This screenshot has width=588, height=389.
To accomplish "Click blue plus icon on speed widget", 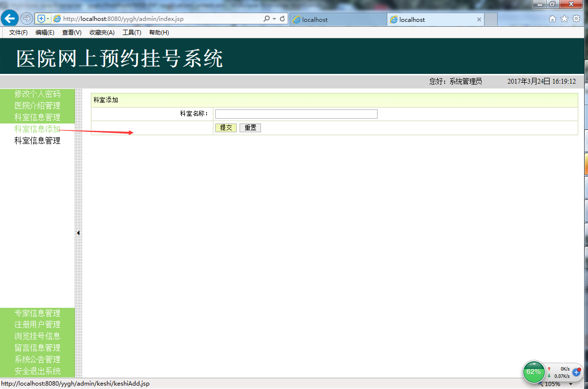I will point(576,372).
